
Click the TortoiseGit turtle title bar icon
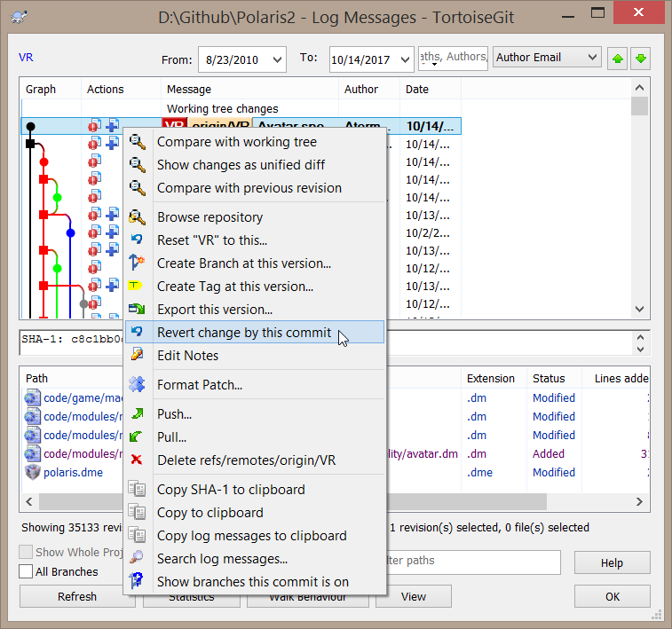click(19, 17)
